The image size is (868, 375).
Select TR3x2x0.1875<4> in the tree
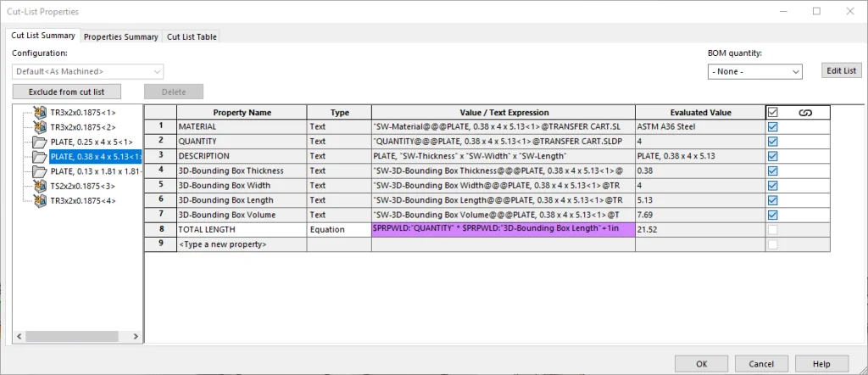click(x=83, y=200)
